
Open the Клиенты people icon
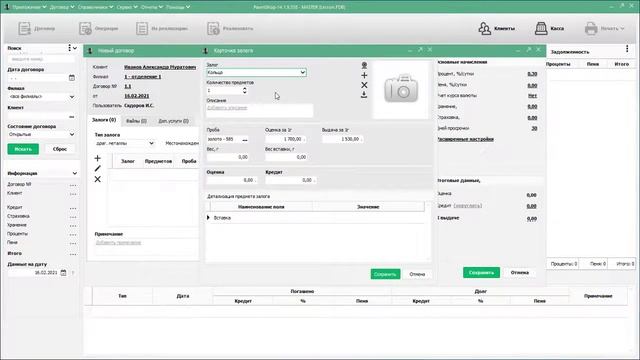coord(484,29)
